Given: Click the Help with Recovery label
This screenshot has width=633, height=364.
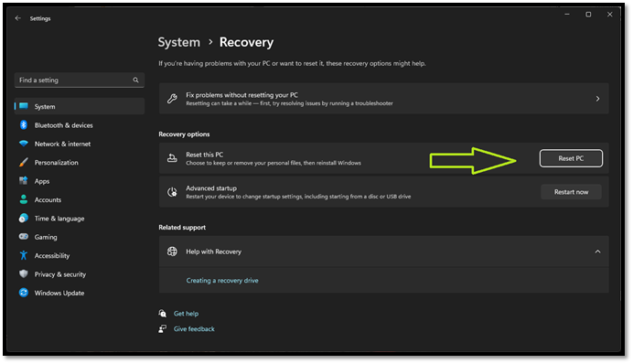Looking at the screenshot, I should (x=213, y=252).
